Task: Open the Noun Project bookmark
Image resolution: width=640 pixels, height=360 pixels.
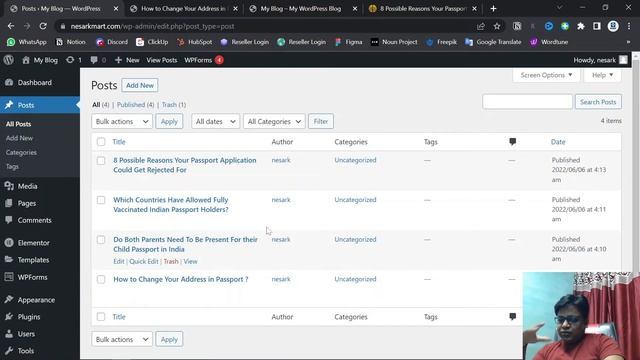Action: tap(394, 42)
